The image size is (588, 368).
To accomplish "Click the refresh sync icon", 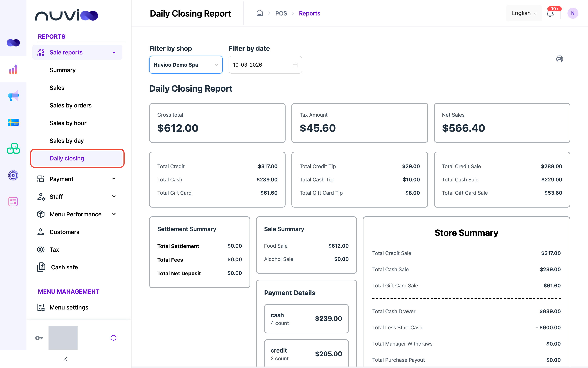I will (x=114, y=338).
